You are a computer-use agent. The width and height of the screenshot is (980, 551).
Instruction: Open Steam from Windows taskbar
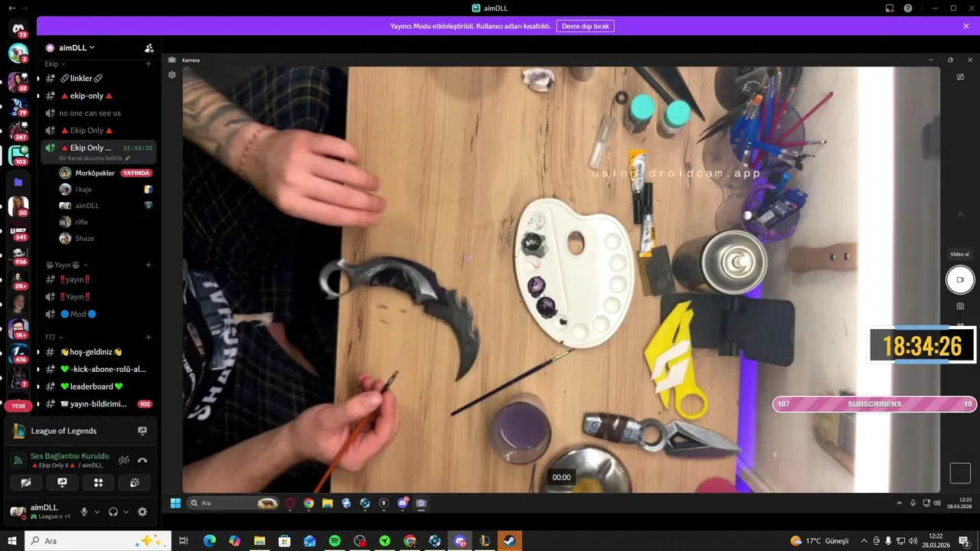(509, 541)
